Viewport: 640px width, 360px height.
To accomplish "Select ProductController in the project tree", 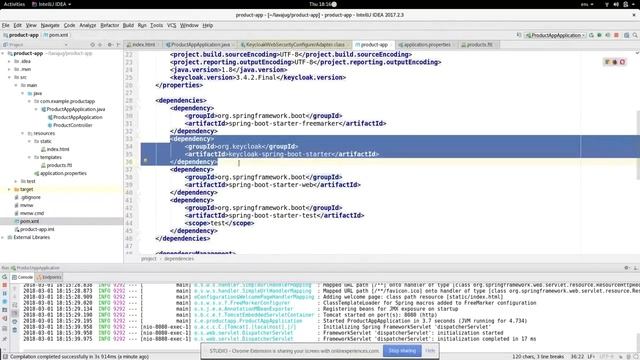I will click(x=72, y=125).
